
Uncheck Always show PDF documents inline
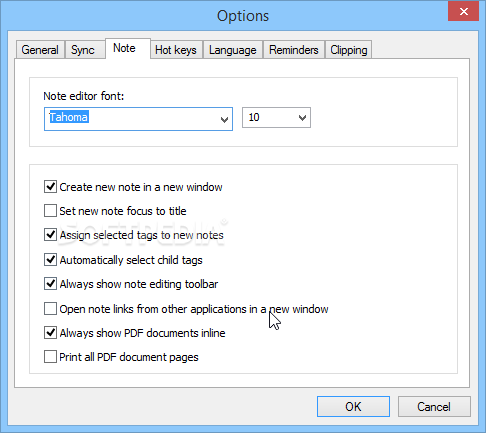(x=50, y=333)
